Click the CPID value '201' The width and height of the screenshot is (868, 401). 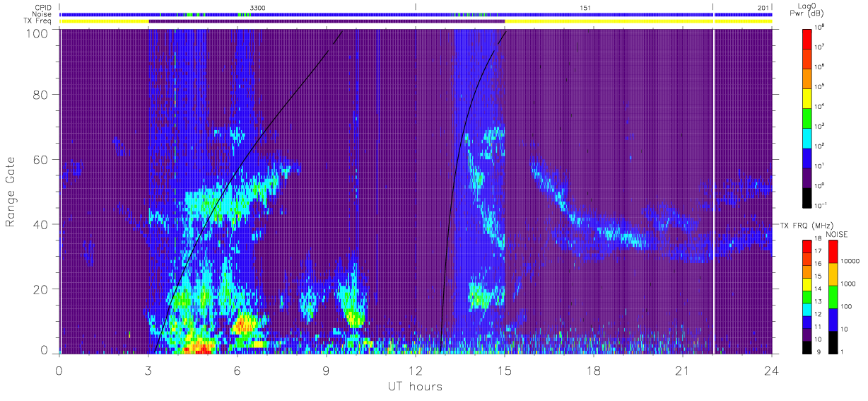click(763, 8)
